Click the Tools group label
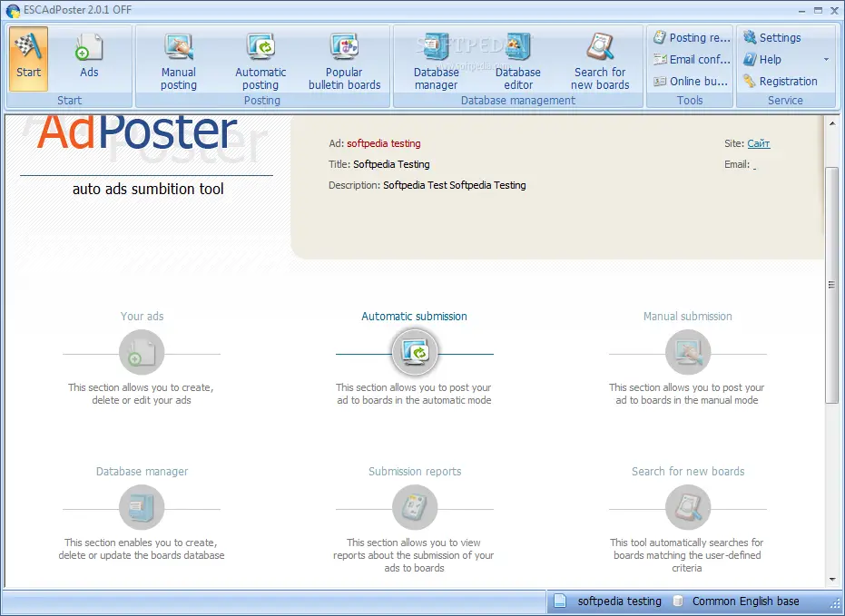The image size is (845, 616). pyautogui.click(x=690, y=100)
